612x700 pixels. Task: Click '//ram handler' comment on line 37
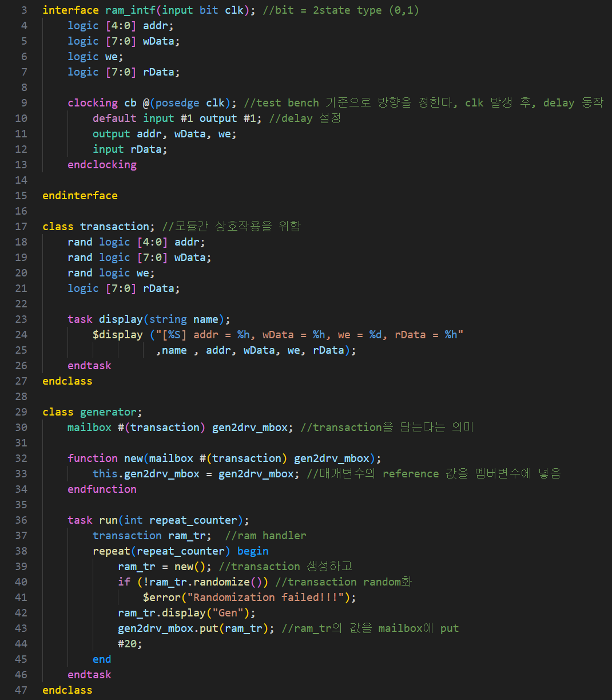(x=265, y=536)
